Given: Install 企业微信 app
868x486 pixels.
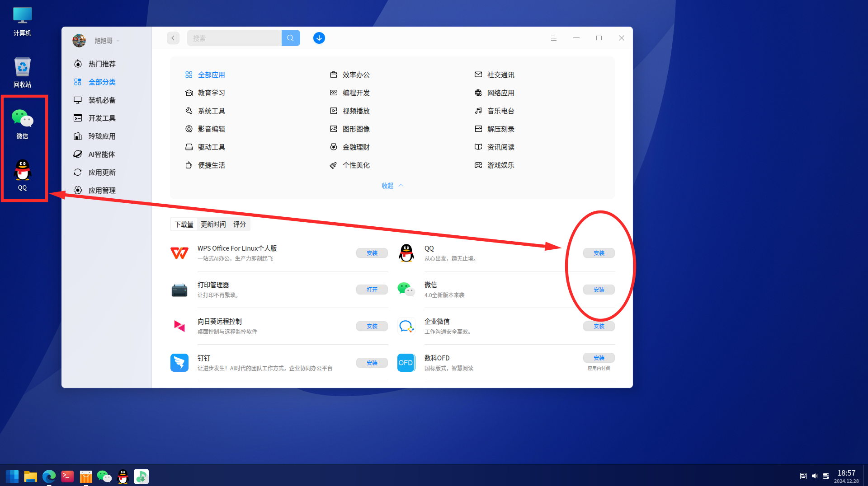Looking at the screenshot, I should coord(599,326).
